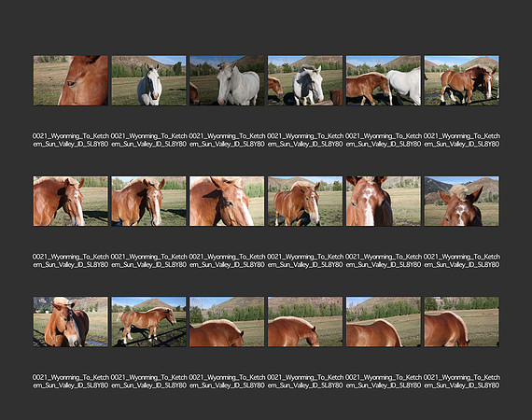This screenshot has height=420, width=532.
Task: Open thumbnail of full-body chestnut horse in profile
Action: coord(149,322)
